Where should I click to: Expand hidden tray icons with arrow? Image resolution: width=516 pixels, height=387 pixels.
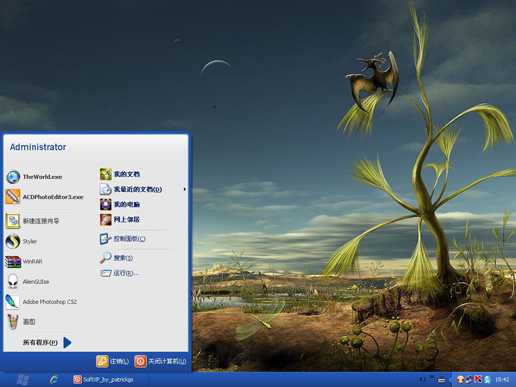451,379
